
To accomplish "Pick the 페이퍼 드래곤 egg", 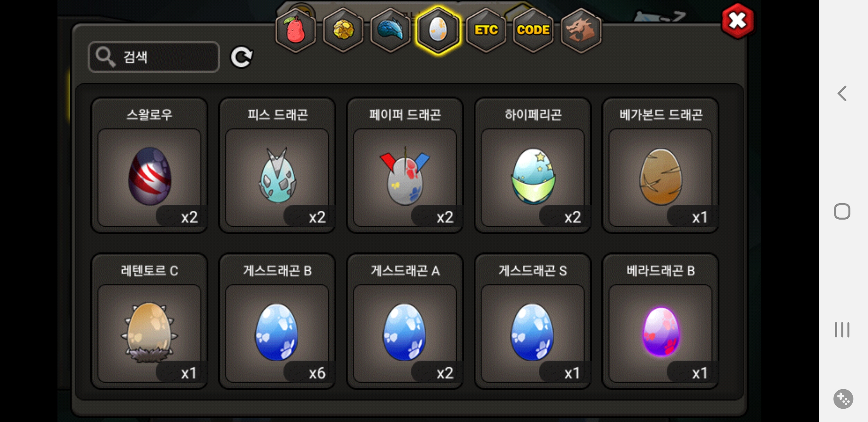I will [x=405, y=165].
